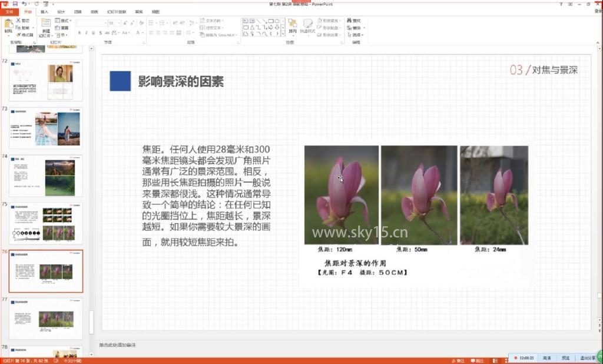
Task: Click the Notes (备注) status bar button
Action: coord(458,361)
